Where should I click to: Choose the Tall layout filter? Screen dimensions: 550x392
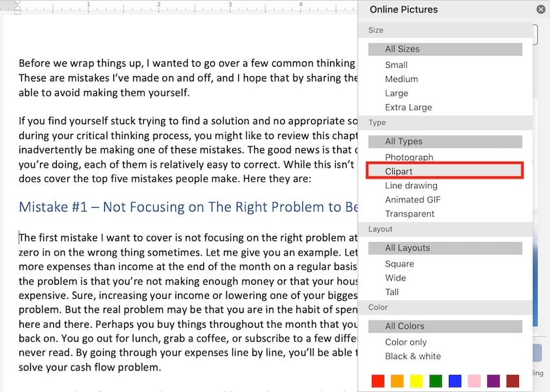392,292
